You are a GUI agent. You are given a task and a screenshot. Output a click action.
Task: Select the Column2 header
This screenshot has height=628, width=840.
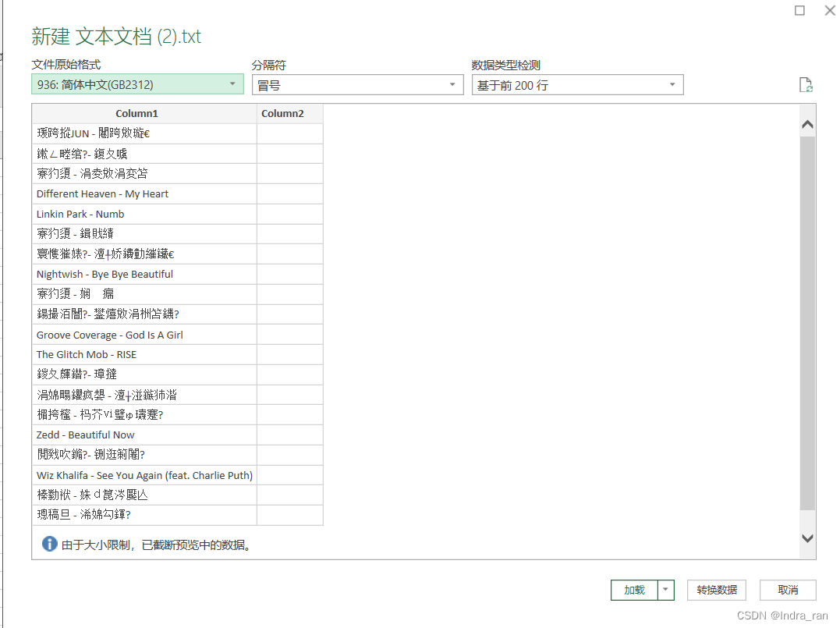[290, 114]
